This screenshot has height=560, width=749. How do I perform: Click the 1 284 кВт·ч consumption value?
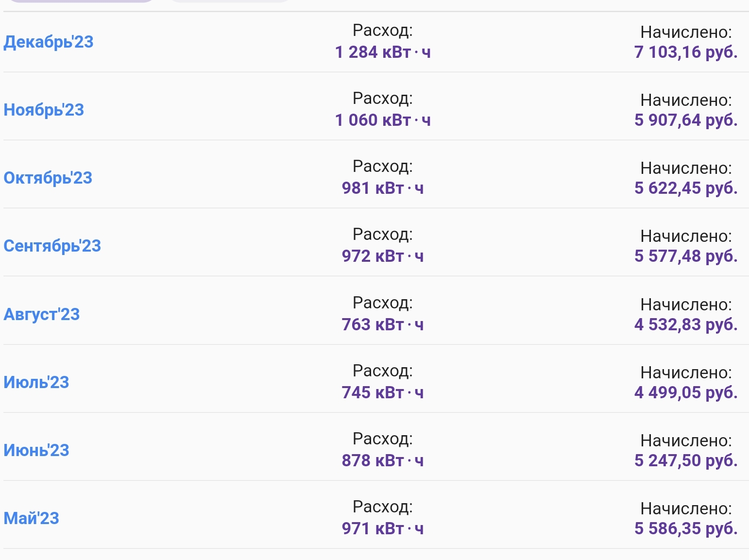(383, 52)
